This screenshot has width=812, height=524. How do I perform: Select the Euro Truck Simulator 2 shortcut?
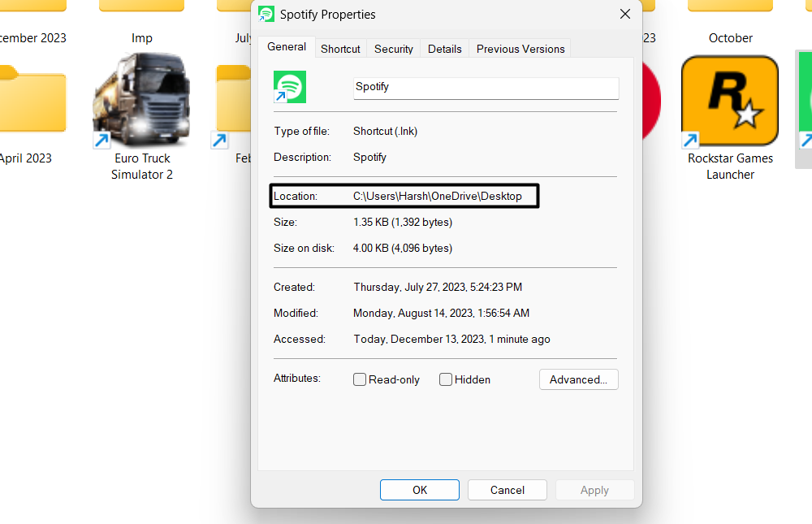[x=141, y=106]
